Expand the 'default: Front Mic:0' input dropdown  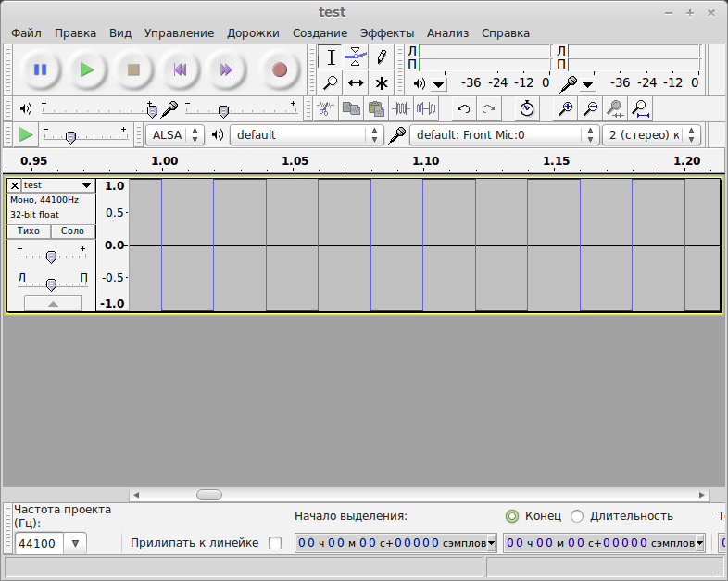[505, 135]
